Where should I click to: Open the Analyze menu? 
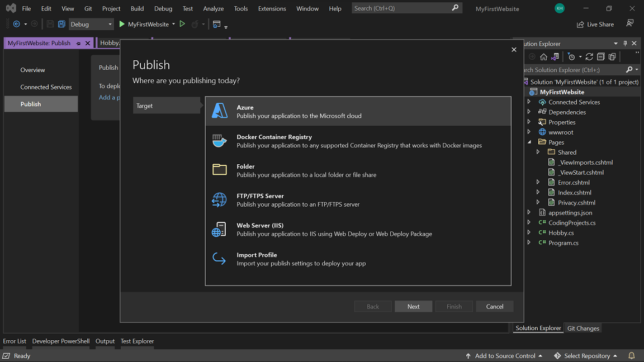[214, 8]
